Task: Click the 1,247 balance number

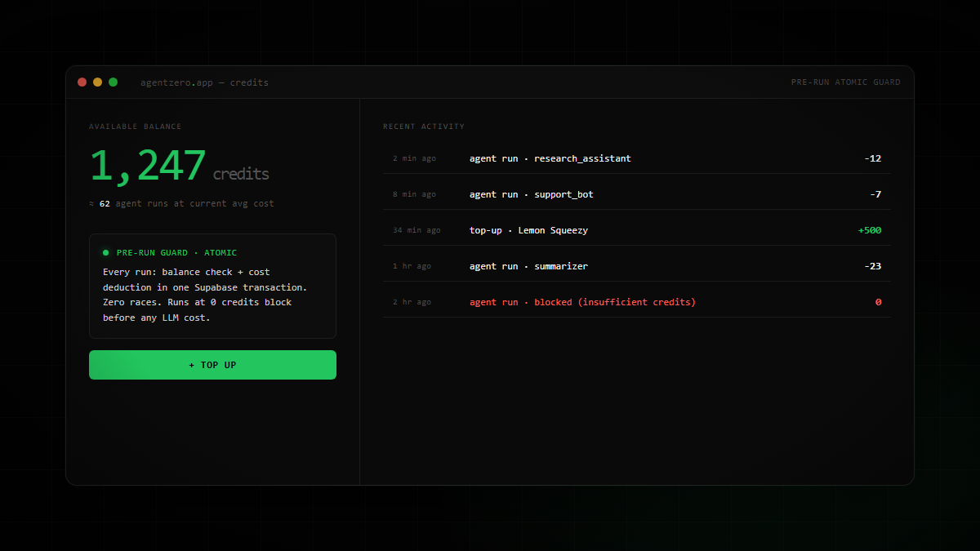Action: (147, 166)
